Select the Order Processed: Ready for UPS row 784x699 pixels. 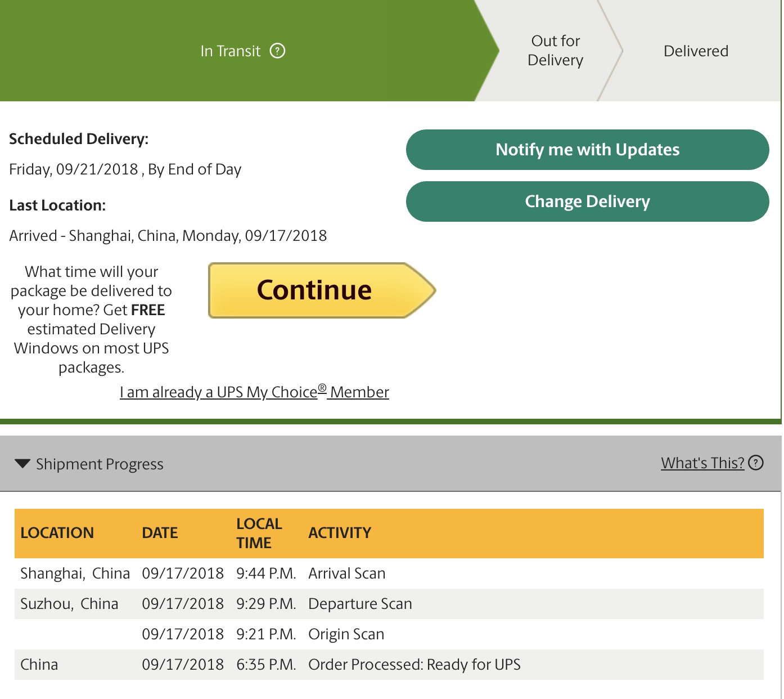pyautogui.click(x=389, y=665)
